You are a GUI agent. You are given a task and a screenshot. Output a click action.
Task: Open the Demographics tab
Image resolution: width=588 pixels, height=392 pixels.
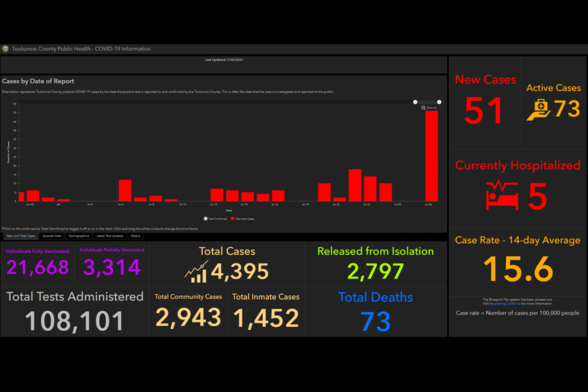[x=79, y=236]
